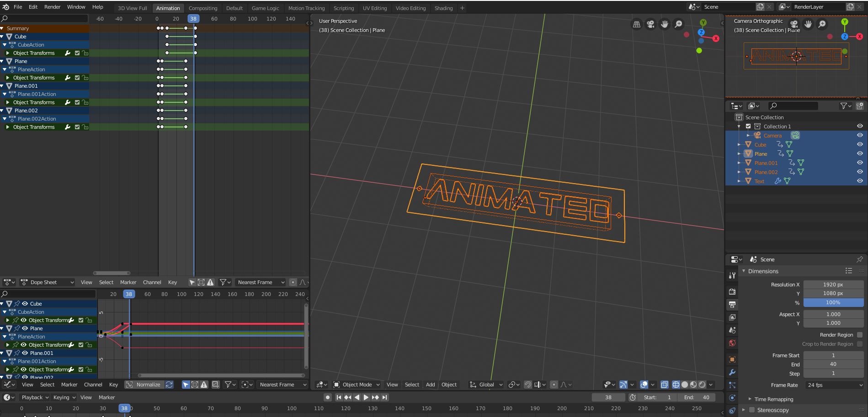Open the Modifier properties wrench tab
The width and height of the screenshot is (868, 417).
pos(732,372)
